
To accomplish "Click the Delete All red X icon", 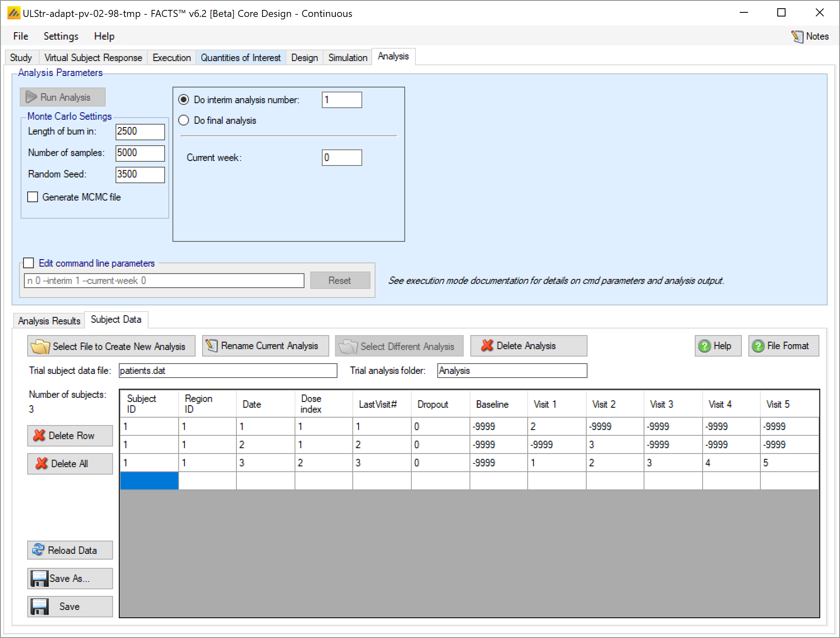I will (41, 463).
